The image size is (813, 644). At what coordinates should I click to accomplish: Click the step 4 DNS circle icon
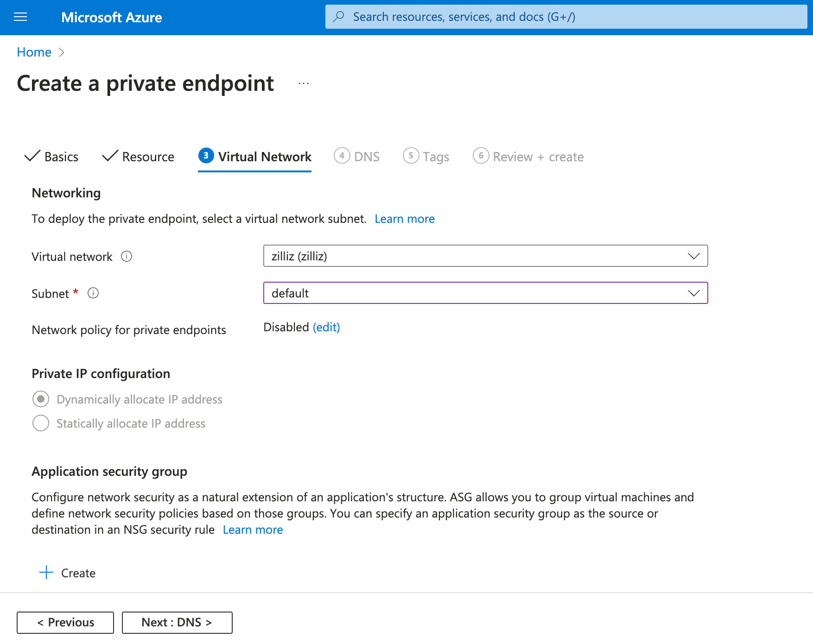click(342, 156)
